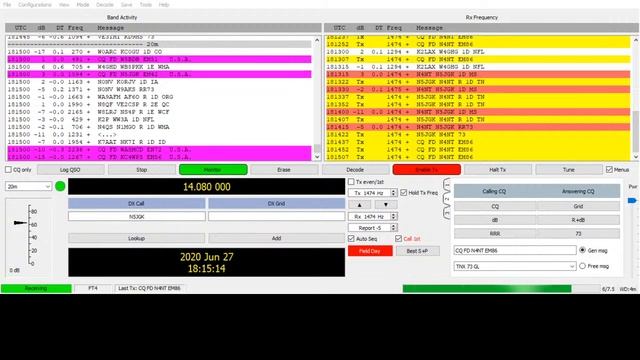The width and height of the screenshot is (640, 360).
Task: Click the Best S+P button
Action: (x=417, y=251)
